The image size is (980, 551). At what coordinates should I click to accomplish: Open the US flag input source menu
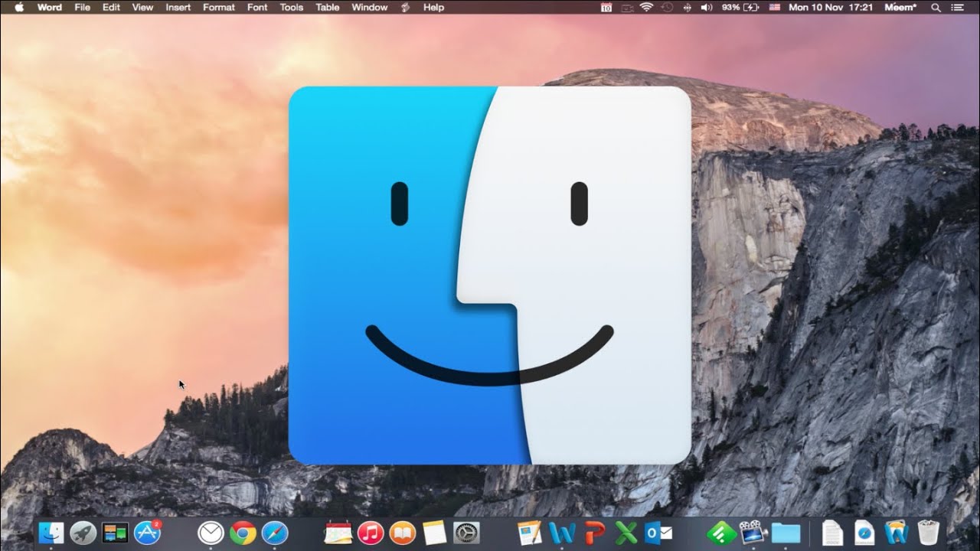pyautogui.click(x=774, y=7)
